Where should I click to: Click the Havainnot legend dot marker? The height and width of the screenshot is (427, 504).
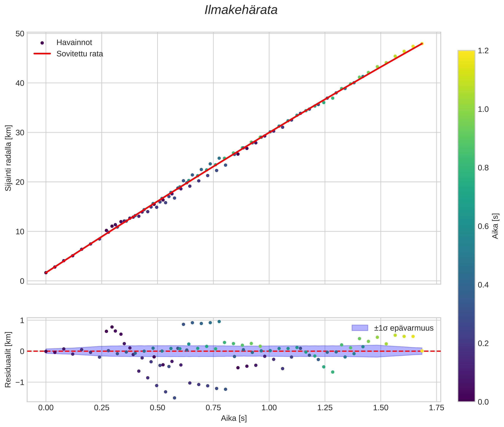pos(42,43)
